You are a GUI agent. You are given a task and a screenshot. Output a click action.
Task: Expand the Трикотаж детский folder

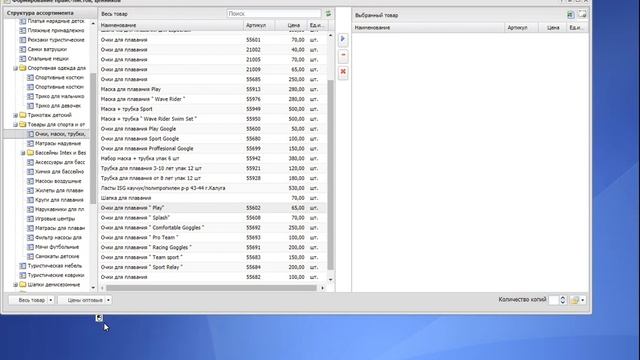16,115
